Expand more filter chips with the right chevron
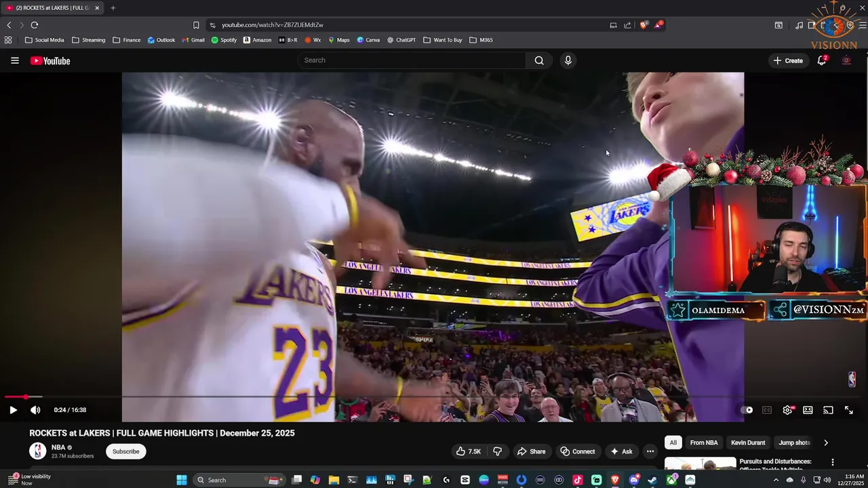 [x=825, y=443]
